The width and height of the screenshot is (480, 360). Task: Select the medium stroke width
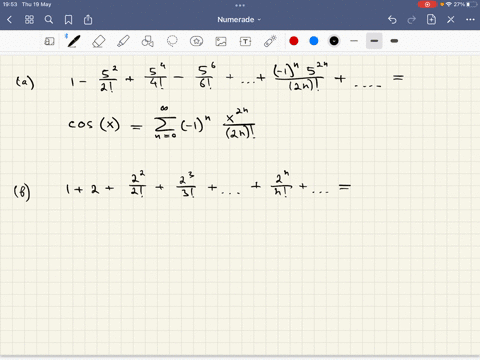374,41
